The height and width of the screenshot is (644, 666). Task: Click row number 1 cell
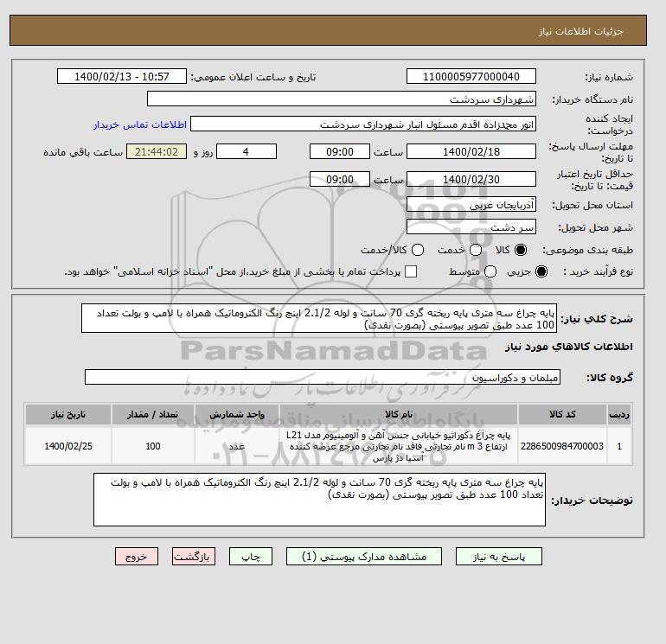click(619, 446)
